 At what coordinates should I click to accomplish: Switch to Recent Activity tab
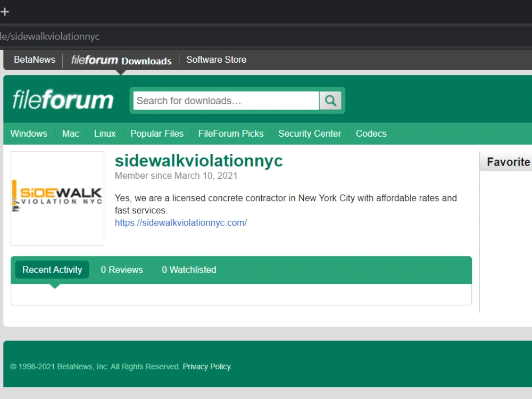tap(52, 270)
